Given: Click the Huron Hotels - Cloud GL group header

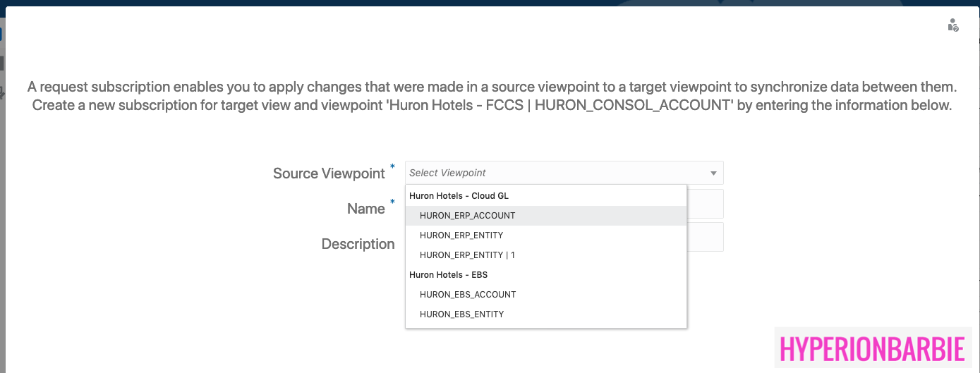Looking at the screenshot, I should [x=459, y=196].
